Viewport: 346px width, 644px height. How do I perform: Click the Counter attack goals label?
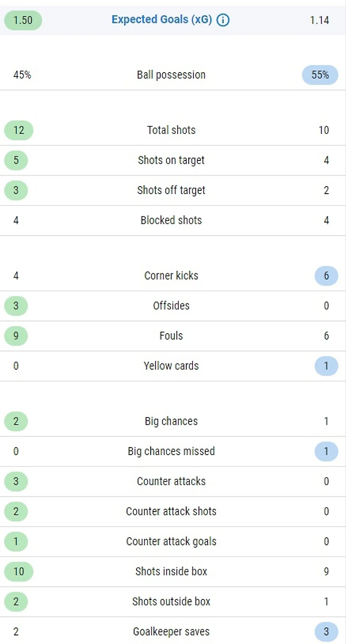171,541
